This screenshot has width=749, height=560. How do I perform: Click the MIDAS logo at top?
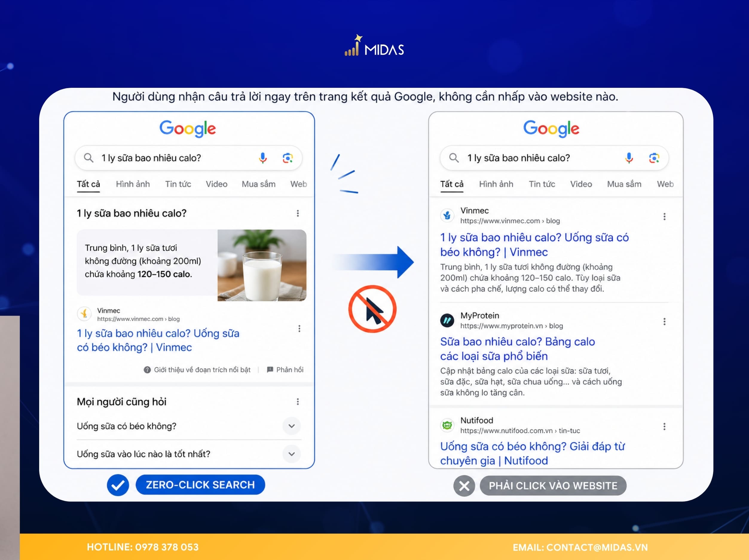coord(374,46)
